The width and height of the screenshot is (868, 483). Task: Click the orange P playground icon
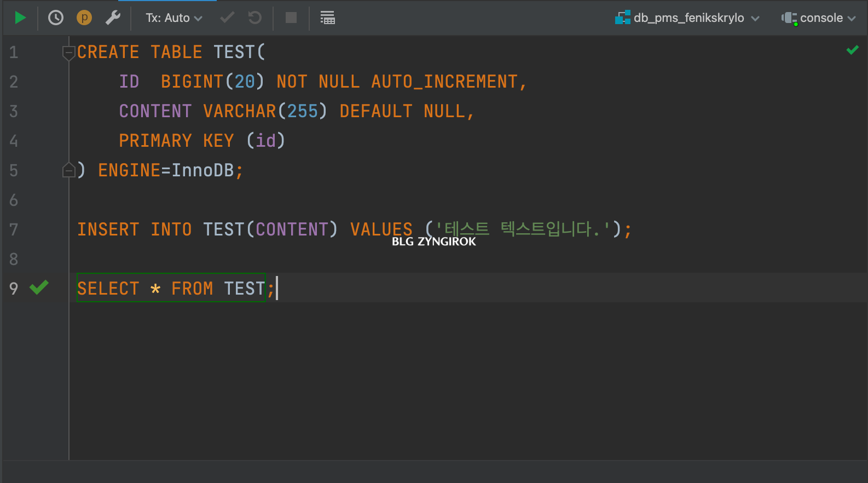84,18
